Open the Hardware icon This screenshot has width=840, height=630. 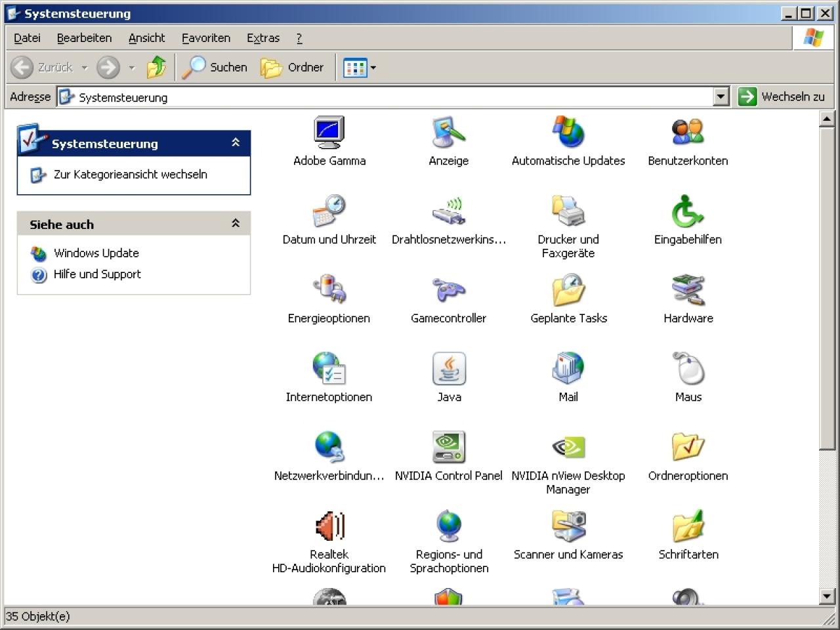[x=688, y=290]
